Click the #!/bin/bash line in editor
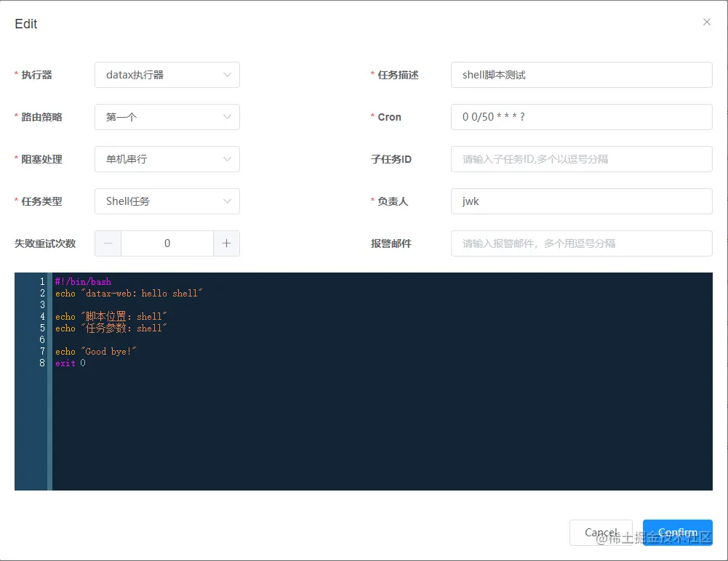The width and height of the screenshot is (728, 561). pos(83,282)
